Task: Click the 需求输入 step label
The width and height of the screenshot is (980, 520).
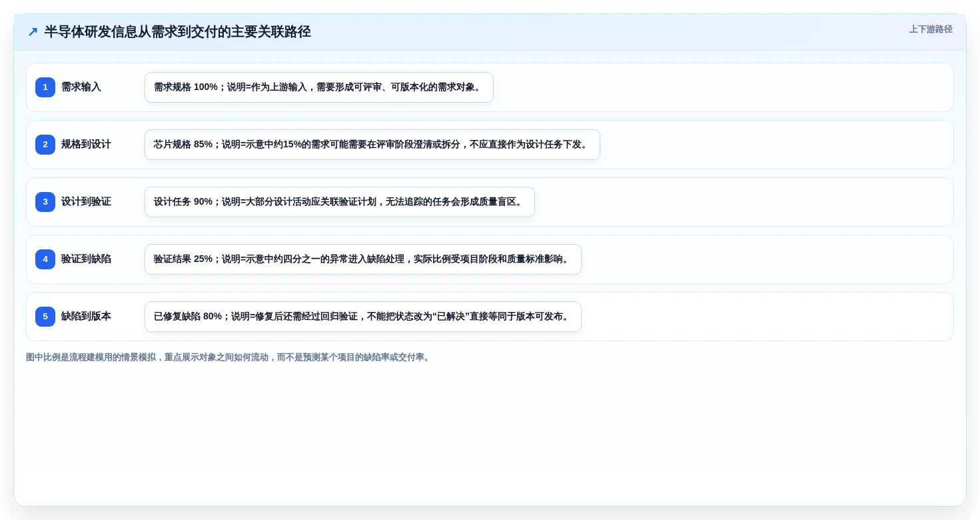Action: (x=81, y=87)
